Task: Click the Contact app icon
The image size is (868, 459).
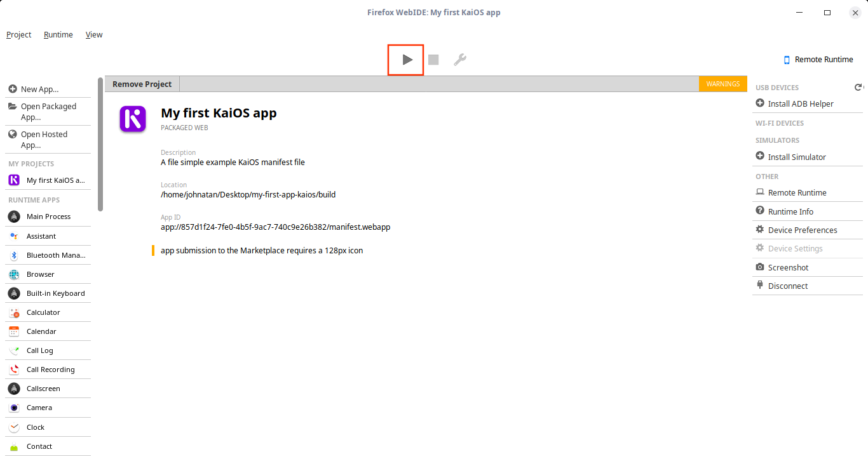Action: pos(14,446)
